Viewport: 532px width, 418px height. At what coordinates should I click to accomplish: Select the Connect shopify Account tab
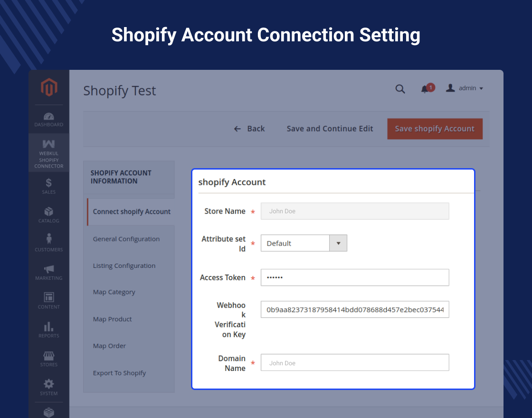tap(131, 212)
